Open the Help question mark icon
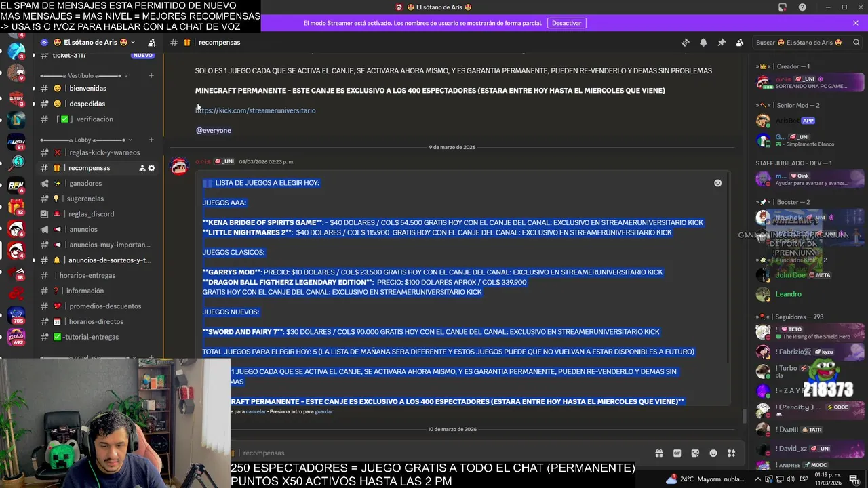 click(x=803, y=7)
